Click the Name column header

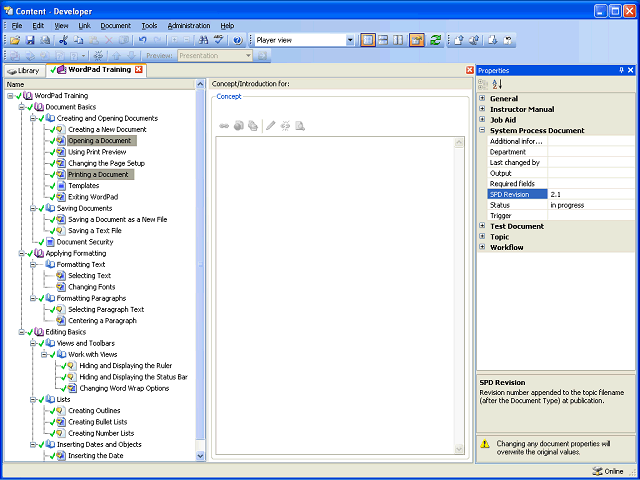(100, 84)
